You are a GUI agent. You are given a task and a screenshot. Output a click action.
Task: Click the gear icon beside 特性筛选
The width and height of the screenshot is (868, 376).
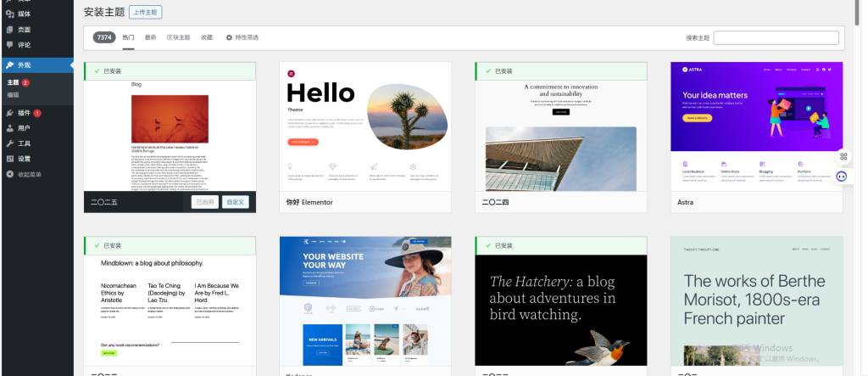click(x=229, y=37)
